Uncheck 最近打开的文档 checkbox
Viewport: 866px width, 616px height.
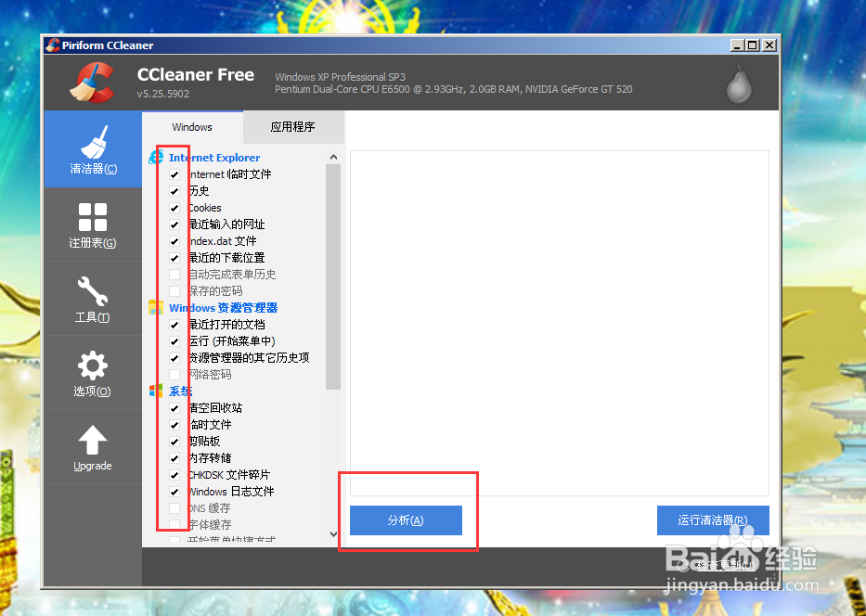point(174,325)
